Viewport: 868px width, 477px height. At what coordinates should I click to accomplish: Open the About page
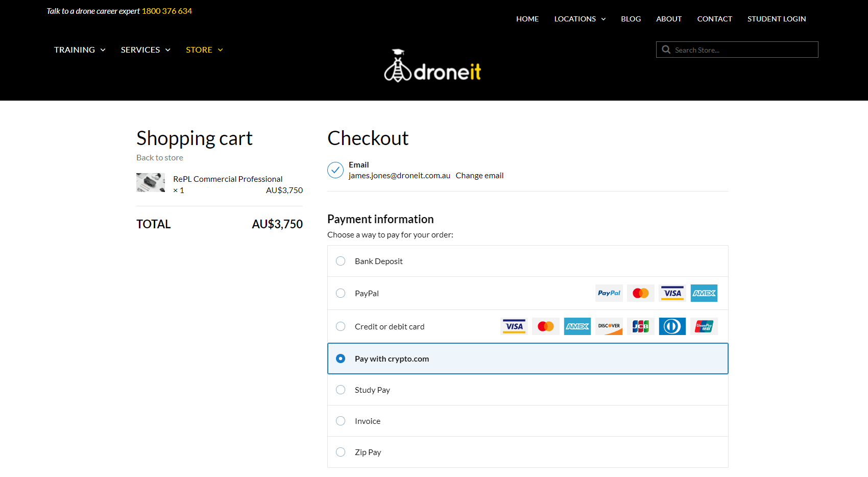[x=669, y=19]
